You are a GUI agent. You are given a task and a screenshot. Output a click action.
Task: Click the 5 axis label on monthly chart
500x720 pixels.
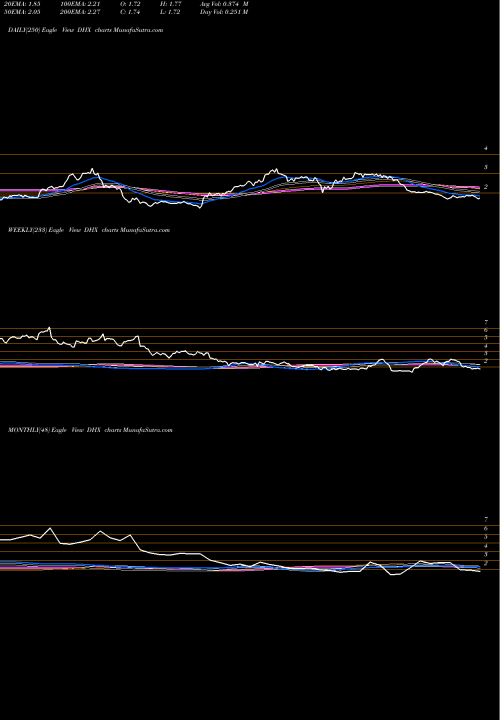(485, 537)
